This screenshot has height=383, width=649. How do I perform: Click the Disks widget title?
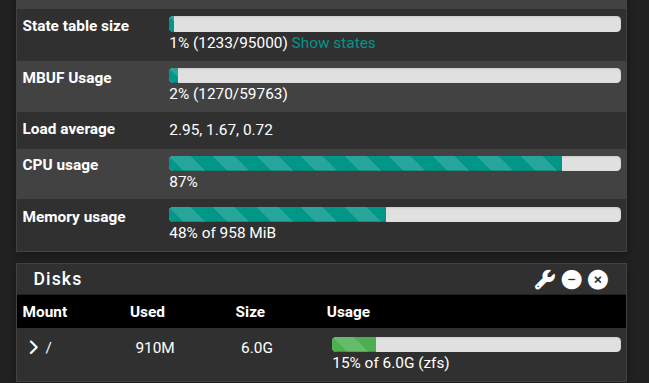(58, 279)
